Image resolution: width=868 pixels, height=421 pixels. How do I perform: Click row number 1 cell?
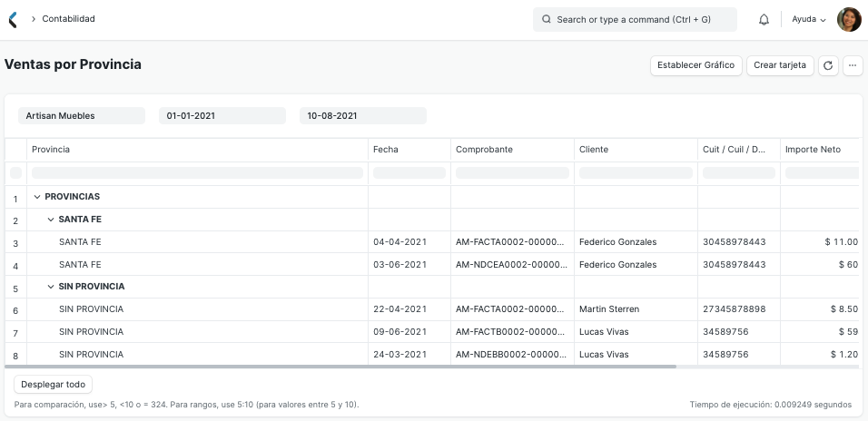click(15, 199)
